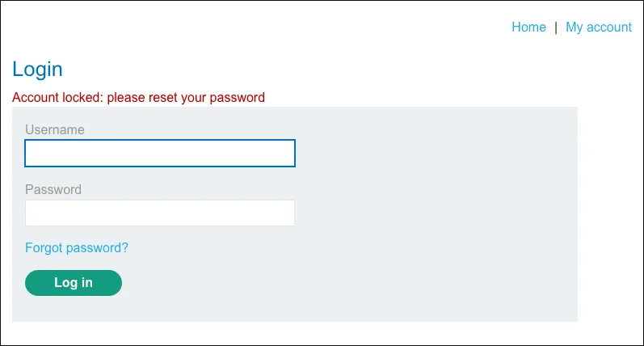
Task: Choose My account in the top menu
Action: [598, 27]
